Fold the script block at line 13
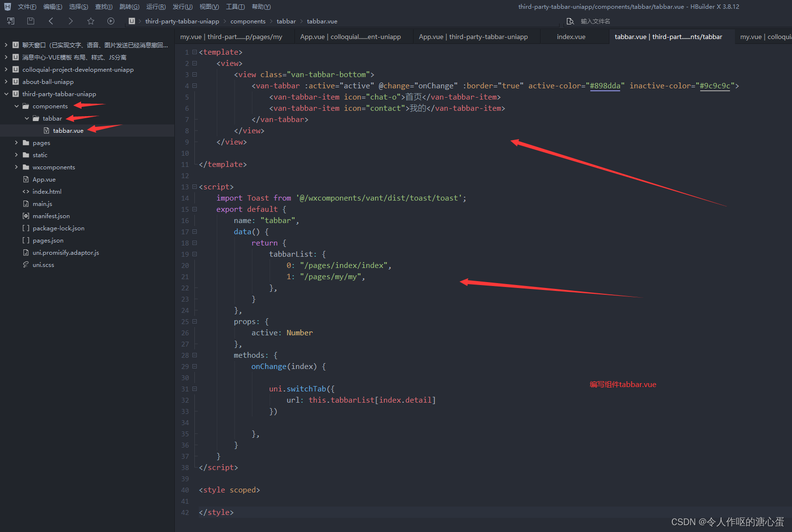 (x=194, y=186)
